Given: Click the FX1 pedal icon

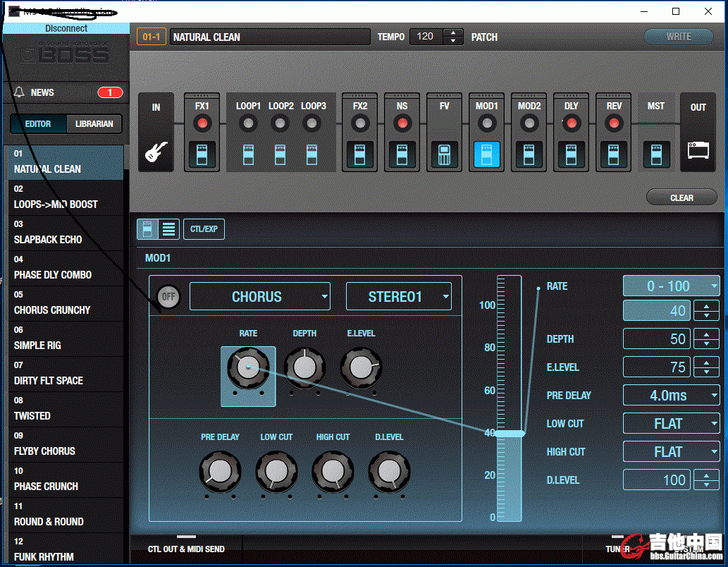Looking at the screenshot, I should click(202, 154).
